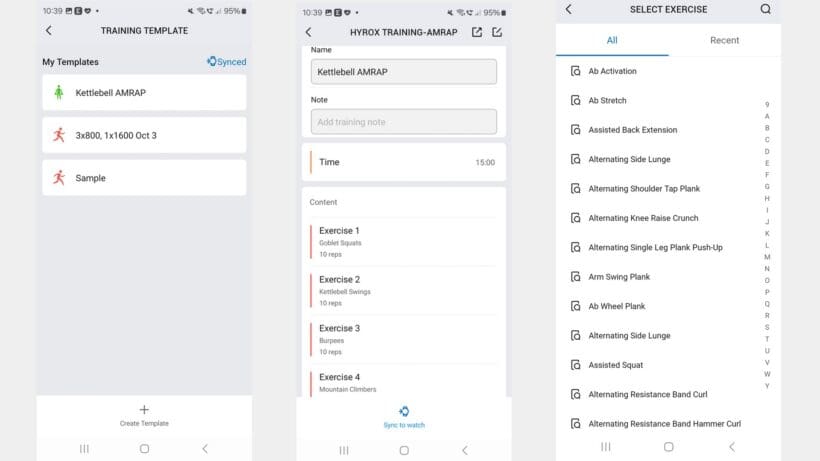Open the Time row showing 15:00

(x=404, y=162)
